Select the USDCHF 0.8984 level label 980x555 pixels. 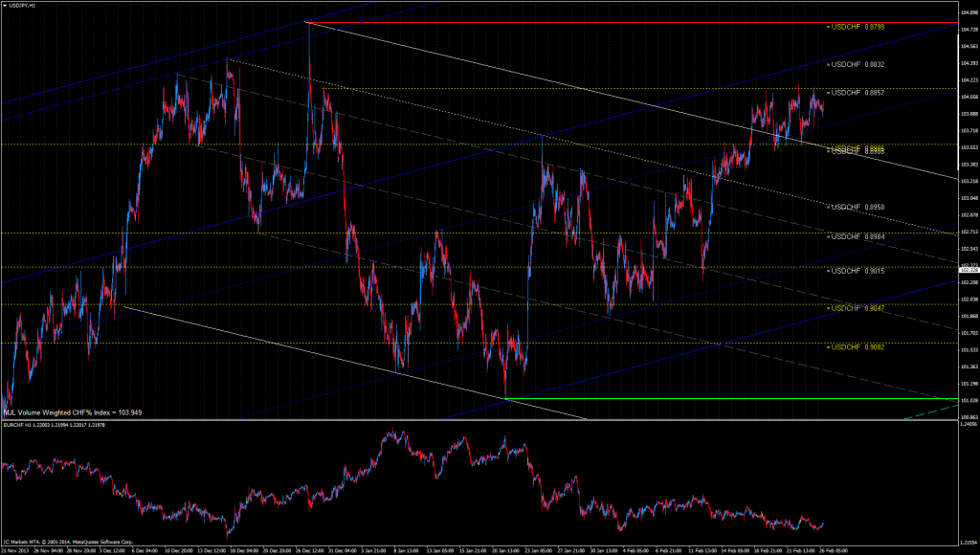click(857, 236)
